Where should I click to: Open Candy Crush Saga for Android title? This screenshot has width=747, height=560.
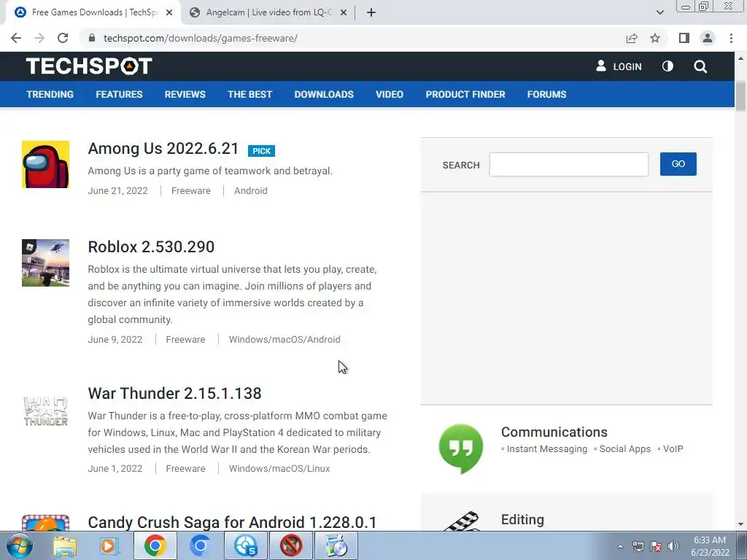[232, 522]
